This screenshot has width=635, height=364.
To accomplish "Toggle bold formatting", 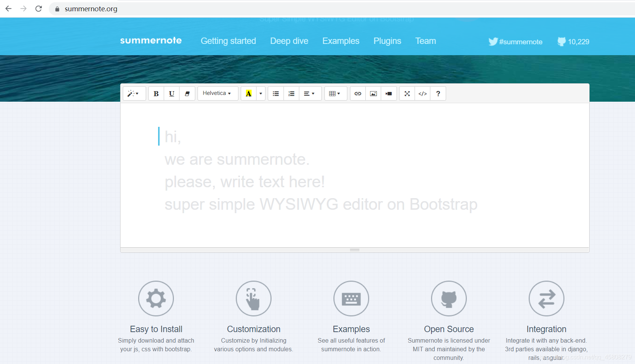I will coord(156,94).
